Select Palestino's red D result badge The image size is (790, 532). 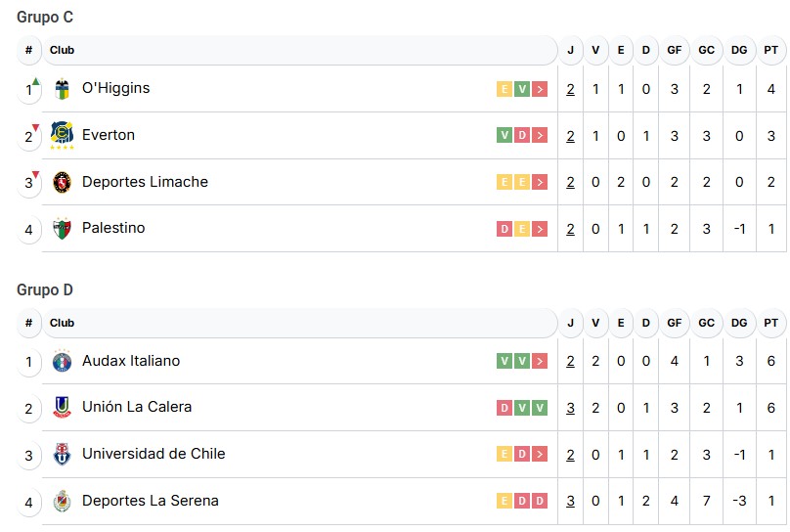(x=505, y=229)
